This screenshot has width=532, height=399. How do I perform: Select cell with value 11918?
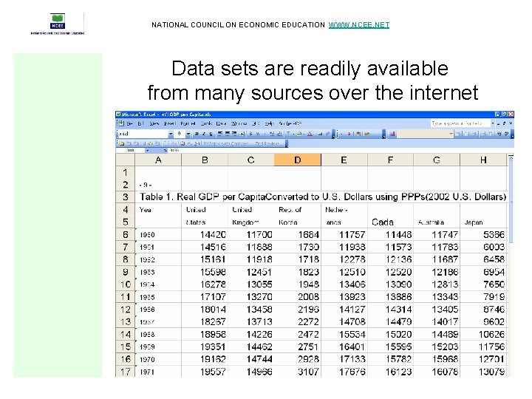click(x=251, y=259)
